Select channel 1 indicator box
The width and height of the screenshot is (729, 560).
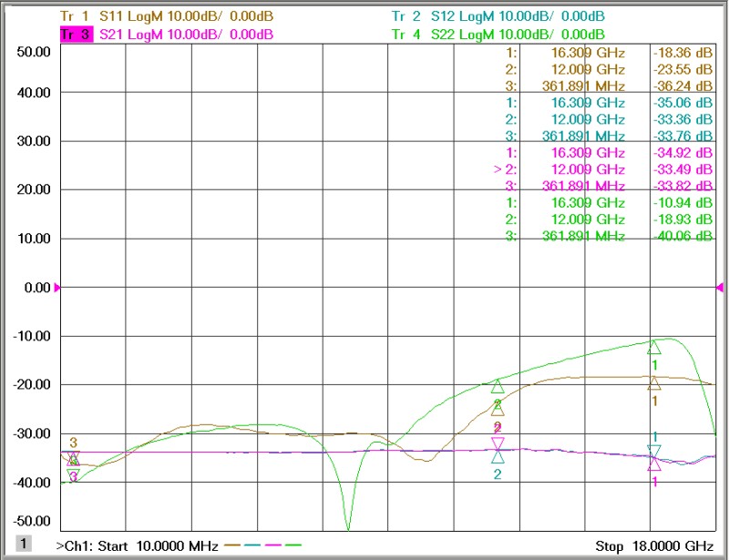[24, 544]
